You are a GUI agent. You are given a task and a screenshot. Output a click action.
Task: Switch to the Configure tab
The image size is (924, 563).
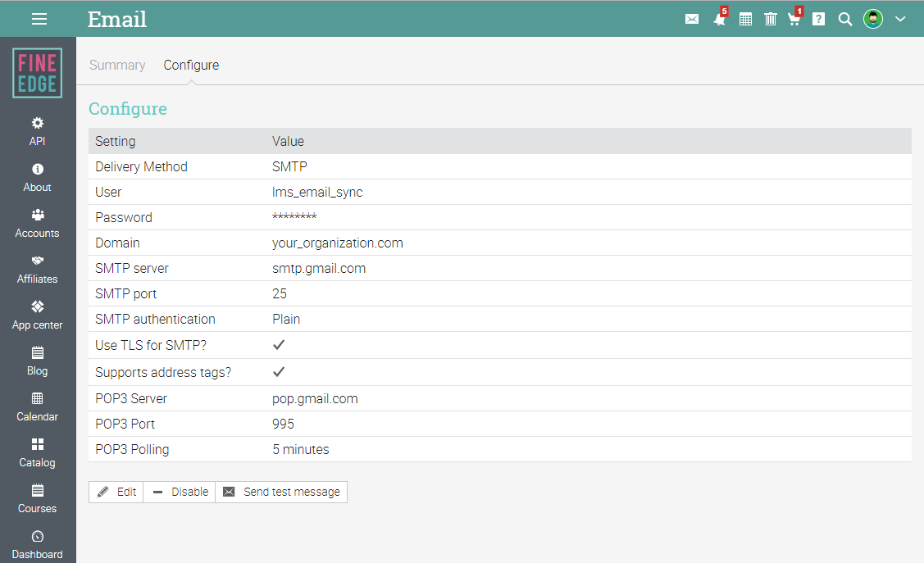(x=191, y=65)
